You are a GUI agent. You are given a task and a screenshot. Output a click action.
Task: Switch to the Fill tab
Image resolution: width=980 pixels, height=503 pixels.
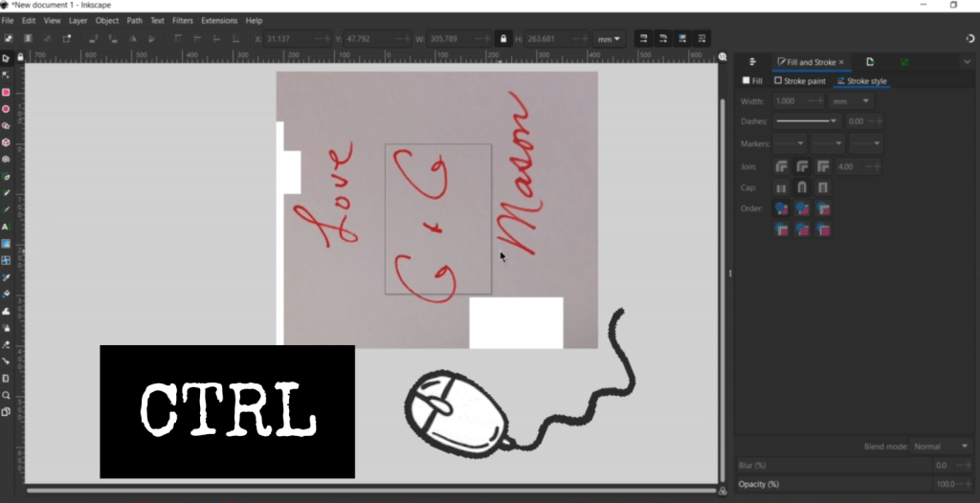753,81
